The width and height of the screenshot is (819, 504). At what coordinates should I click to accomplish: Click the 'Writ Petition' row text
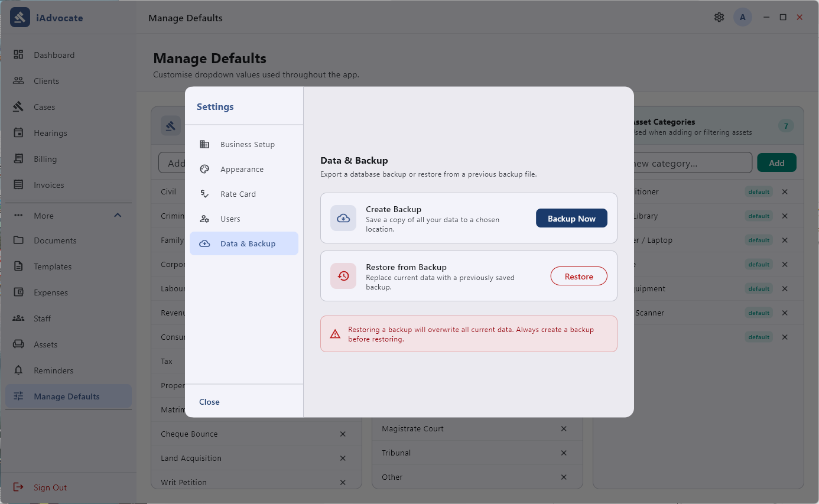click(x=184, y=482)
